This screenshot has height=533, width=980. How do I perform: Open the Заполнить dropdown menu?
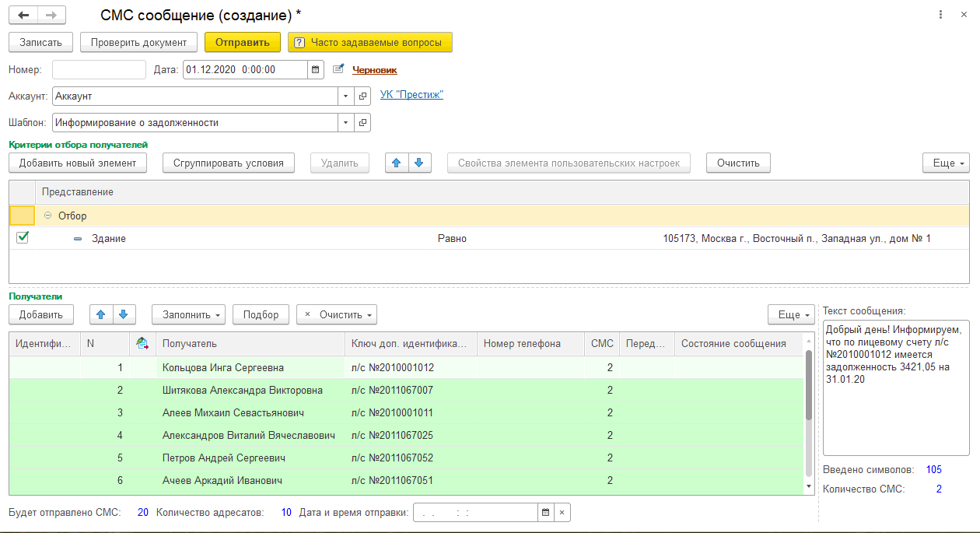tap(189, 314)
